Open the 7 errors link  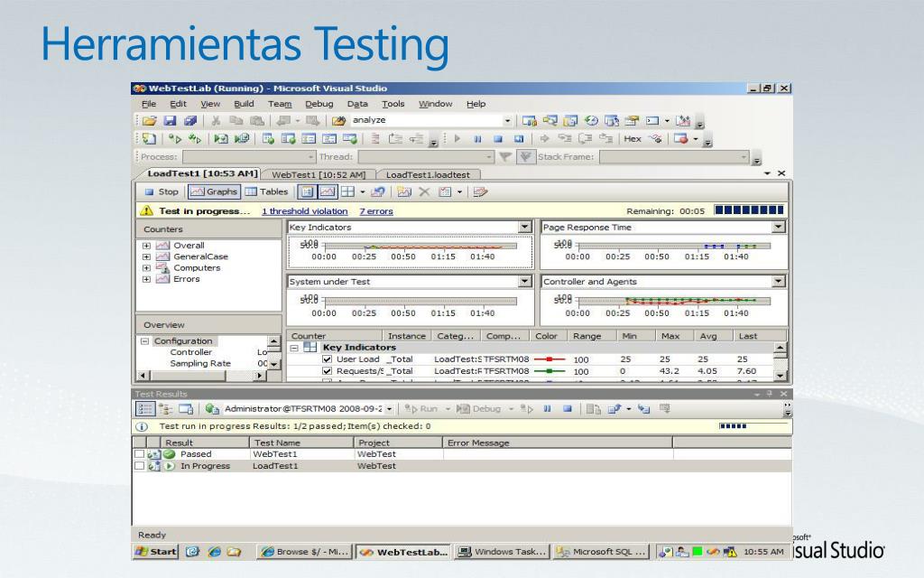pyautogui.click(x=376, y=211)
